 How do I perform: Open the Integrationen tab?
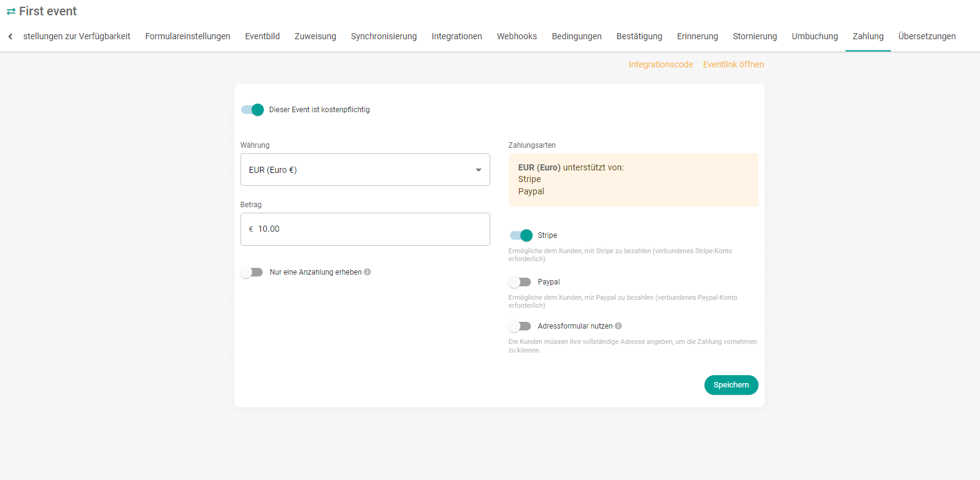[457, 36]
